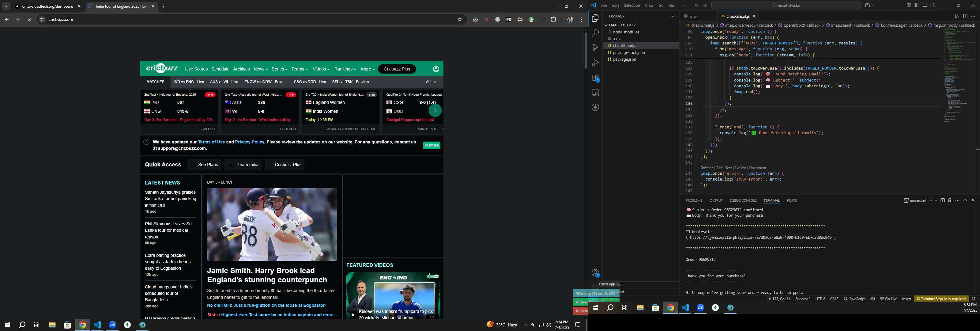Open the Chrome tab search dropdown
The image size is (980, 331).
tap(6, 6)
